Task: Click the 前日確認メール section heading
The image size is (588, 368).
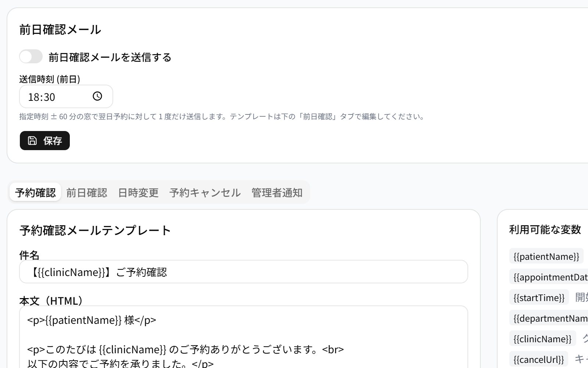Action: (60, 29)
